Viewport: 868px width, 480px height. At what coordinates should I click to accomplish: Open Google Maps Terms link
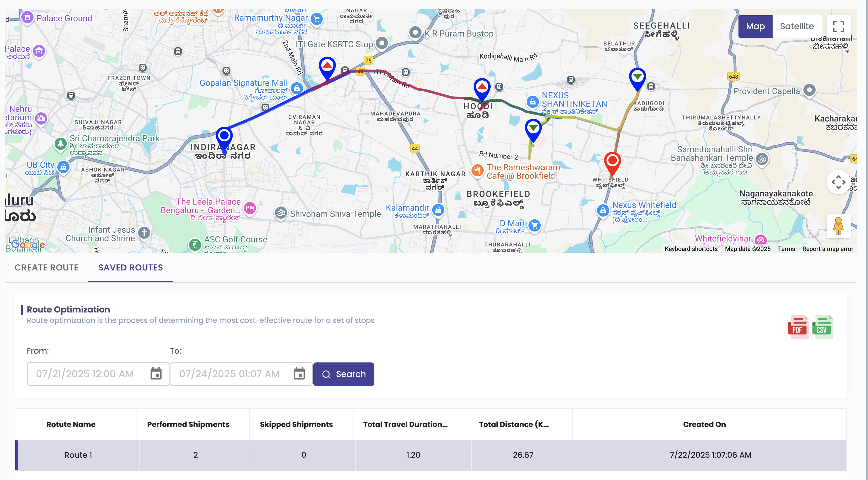point(786,249)
